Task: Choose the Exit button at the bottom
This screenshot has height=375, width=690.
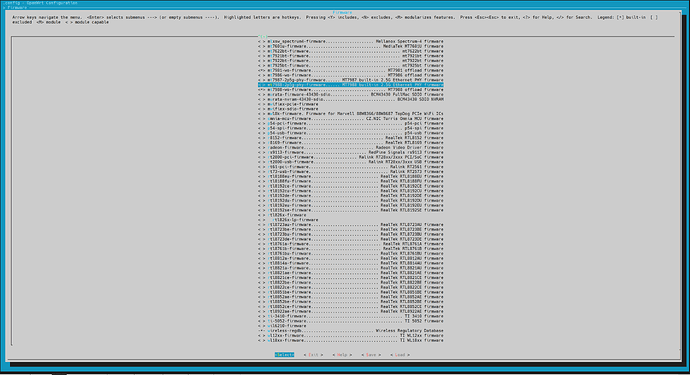Action: [x=313, y=355]
